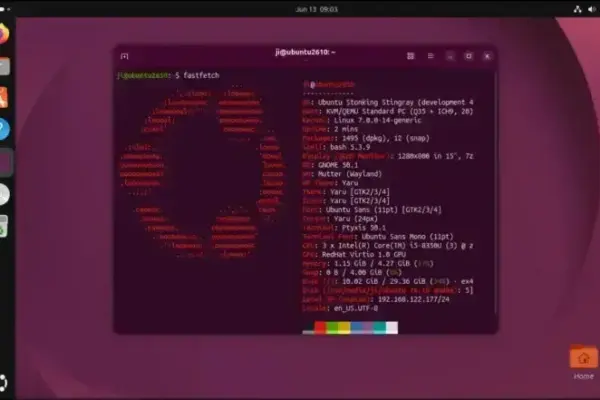This screenshot has width=600, height=400.
Task: Open the disc media icon in dock
Action: (x=4, y=194)
